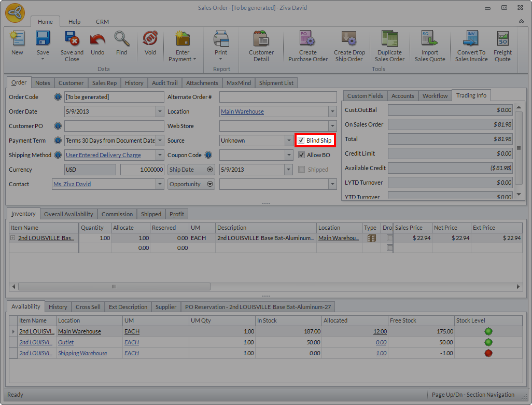Image resolution: width=532 pixels, height=405 pixels.
Task: Open the Shipping Method dropdown
Action: tap(160, 155)
